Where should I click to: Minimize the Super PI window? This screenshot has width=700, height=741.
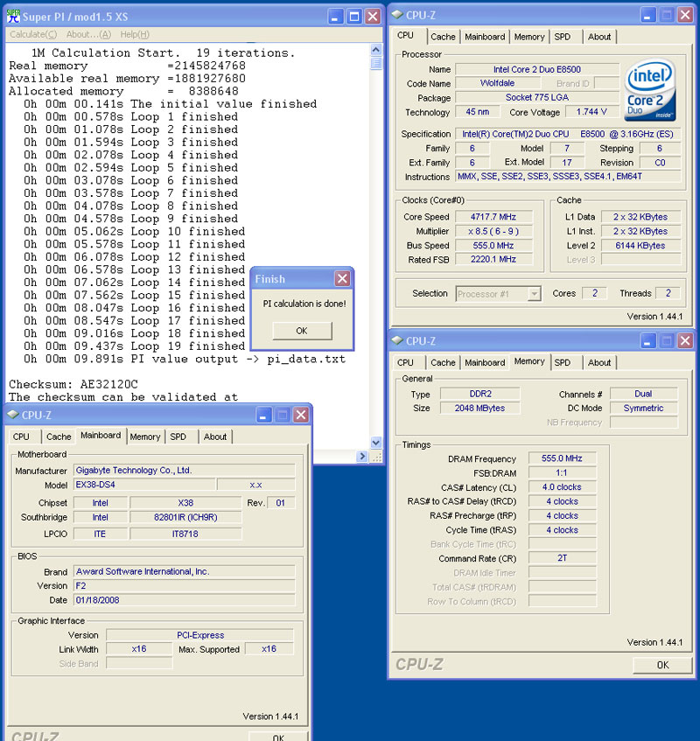[335, 17]
